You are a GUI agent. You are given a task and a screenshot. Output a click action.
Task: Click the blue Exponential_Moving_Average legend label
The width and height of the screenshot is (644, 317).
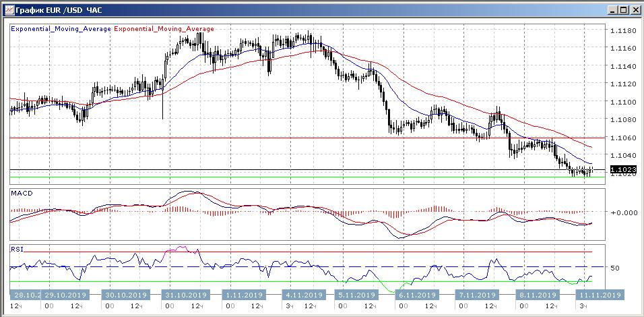pyautogui.click(x=61, y=29)
